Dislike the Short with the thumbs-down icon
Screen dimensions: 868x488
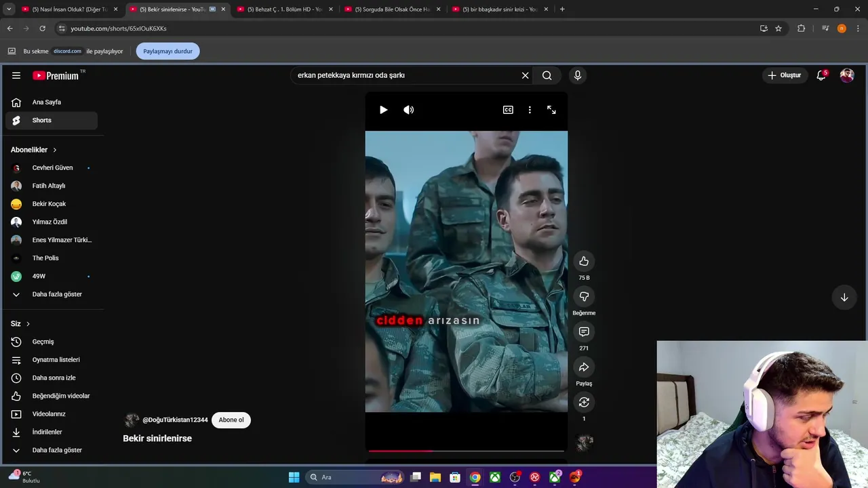pos(584,296)
